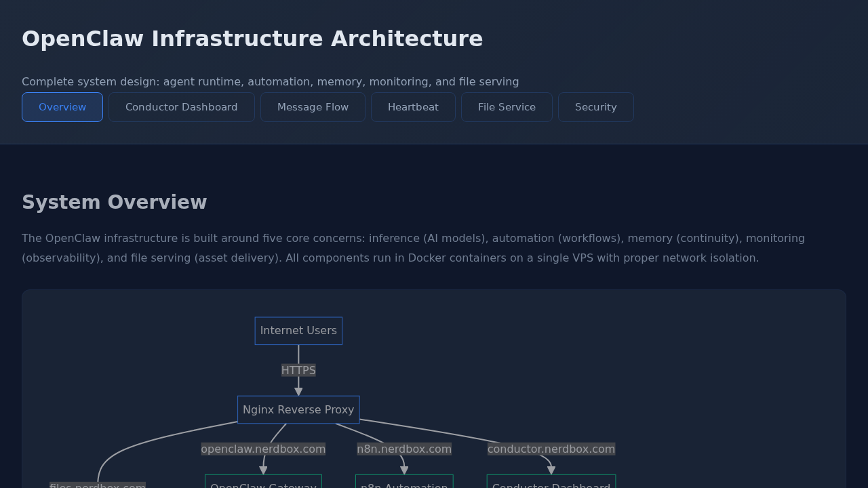The image size is (868, 488).
Task: Go to the Heartbeat tab
Action: 413,107
